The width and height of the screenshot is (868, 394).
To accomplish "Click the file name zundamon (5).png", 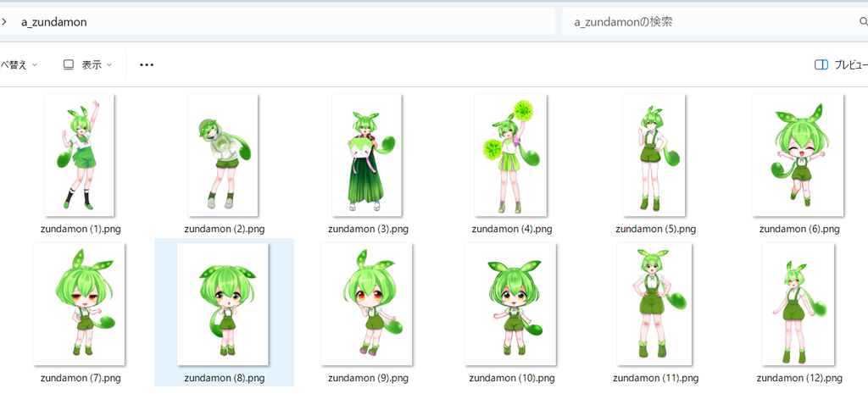I will 655,229.
